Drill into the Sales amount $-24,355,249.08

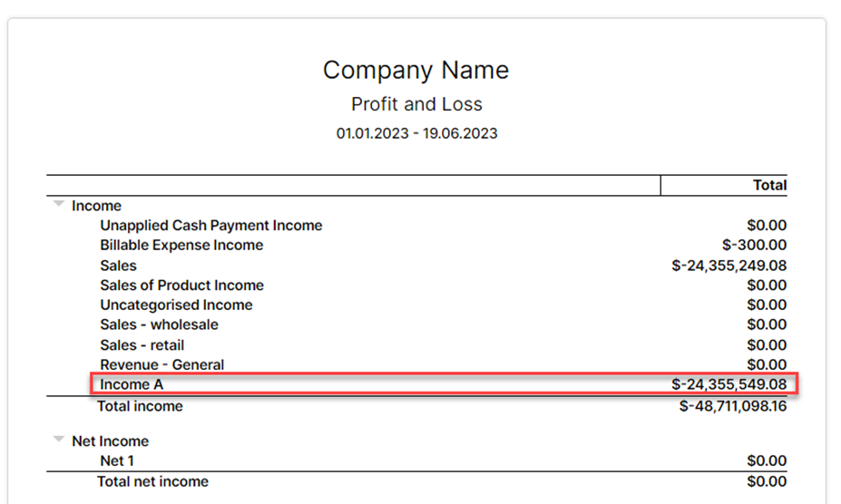tap(729, 266)
